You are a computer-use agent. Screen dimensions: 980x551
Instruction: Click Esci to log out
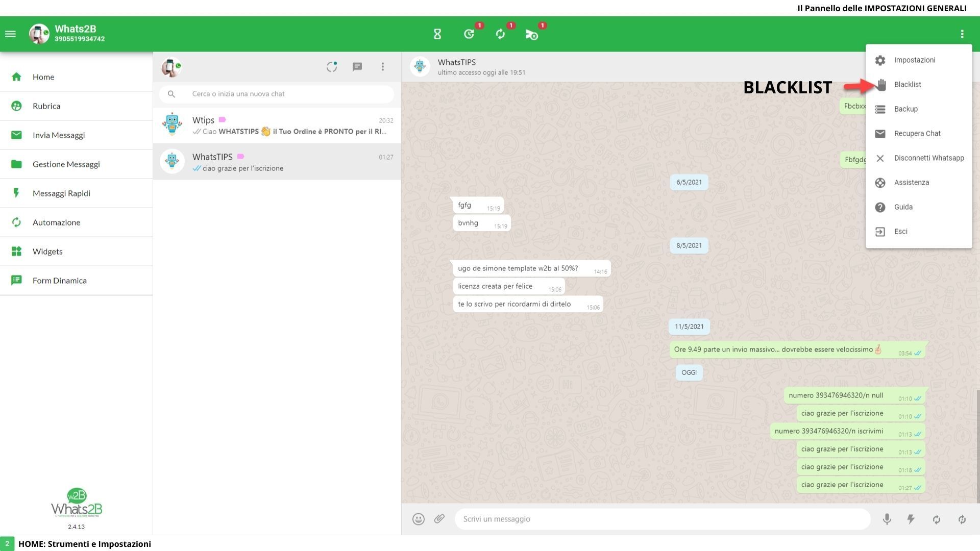coord(919,232)
